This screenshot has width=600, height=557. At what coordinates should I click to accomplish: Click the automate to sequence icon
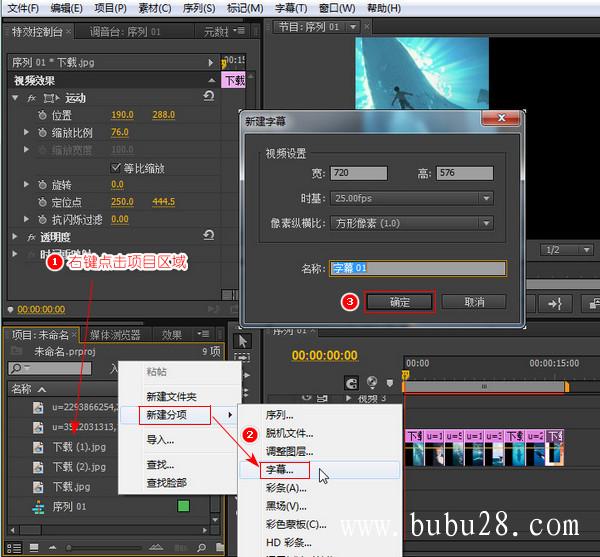tap(183, 548)
